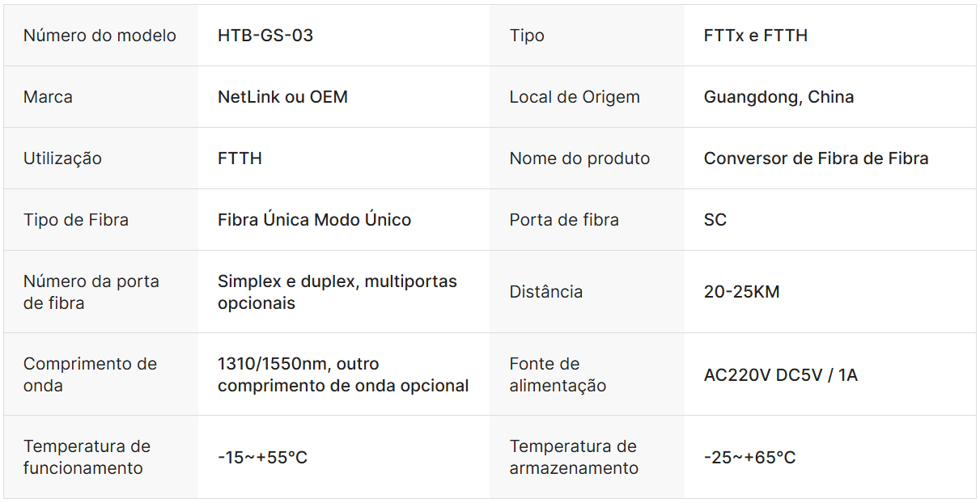Click the -15~+55°C operating temperature value
Image resolution: width=980 pixels, height=503 pixels.
click(262, 458)
